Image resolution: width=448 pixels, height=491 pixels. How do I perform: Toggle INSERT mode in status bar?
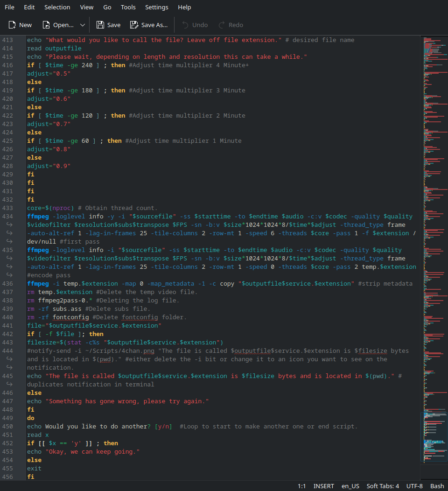(324, 486)
